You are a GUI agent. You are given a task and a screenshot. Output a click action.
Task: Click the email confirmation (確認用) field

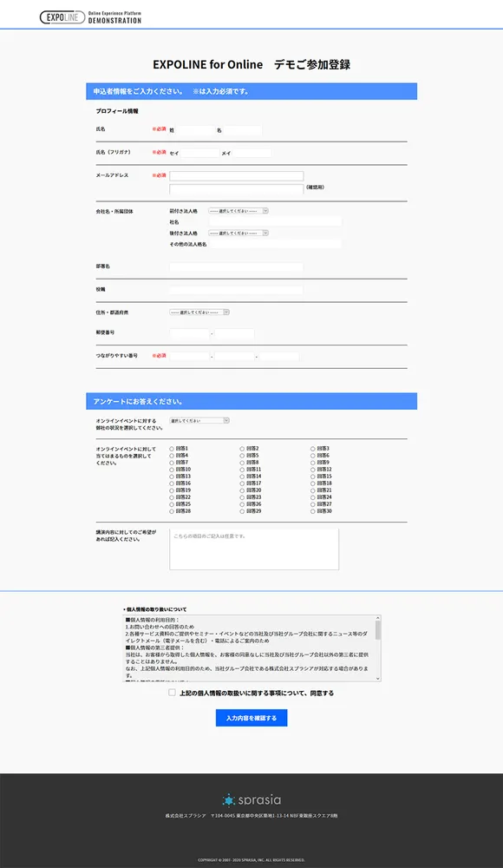236,188
